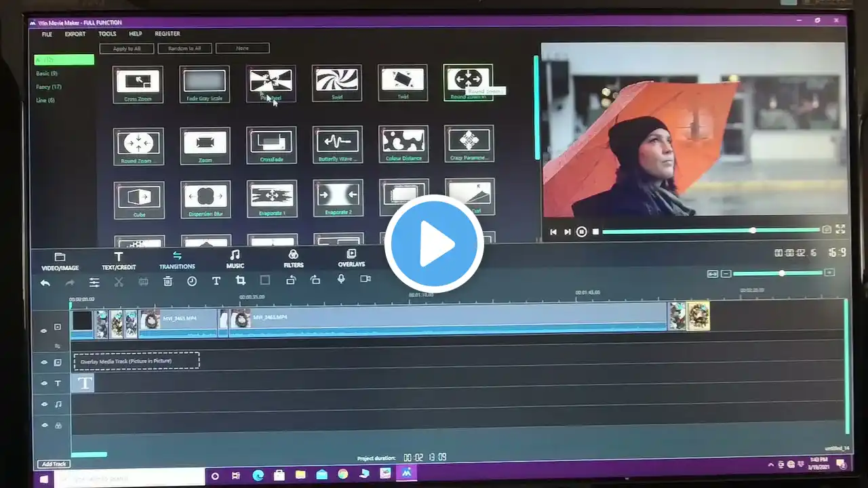
Task: Click the Undo arrow in the timeline toolbar
Action: (45, 283)
